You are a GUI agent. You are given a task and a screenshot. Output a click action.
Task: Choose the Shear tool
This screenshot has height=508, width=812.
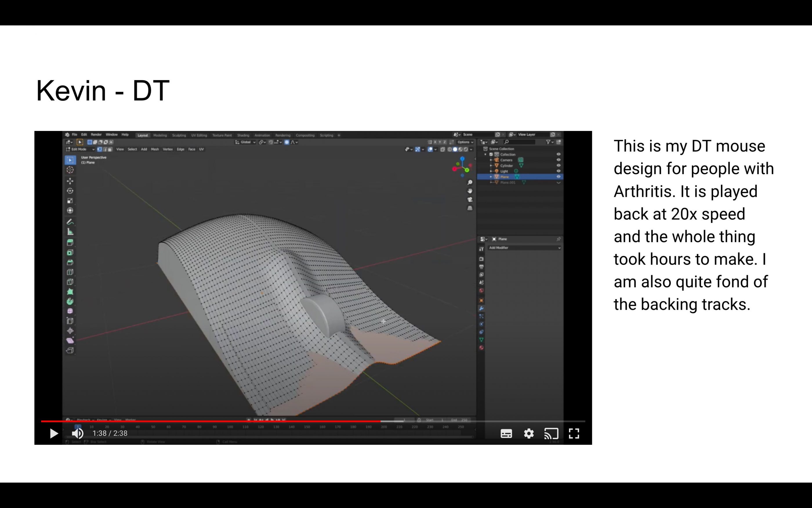(x=70, y=340)
